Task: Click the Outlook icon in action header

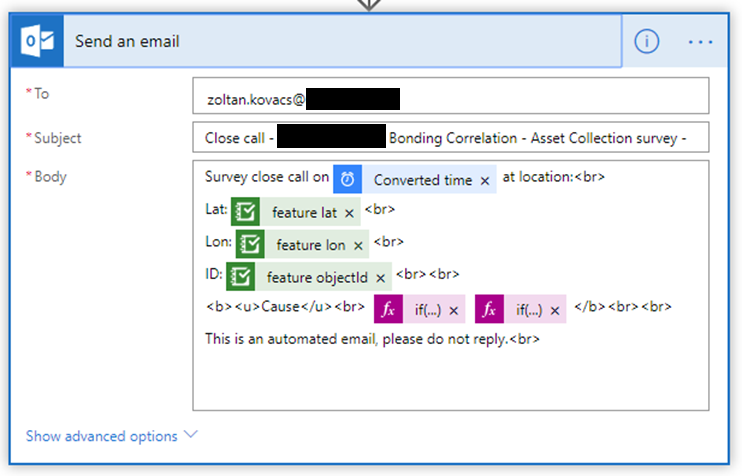Action: (37, 41)
